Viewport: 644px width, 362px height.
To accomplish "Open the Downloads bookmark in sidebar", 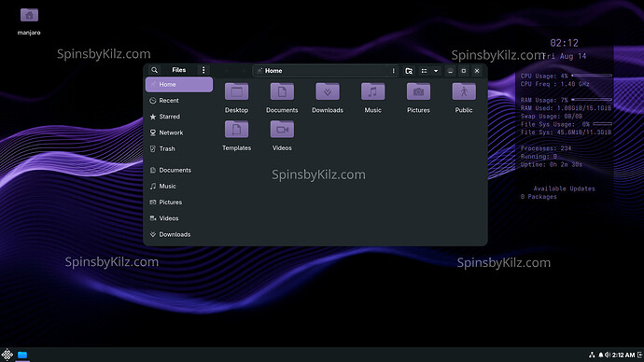I will click(179, 234).
